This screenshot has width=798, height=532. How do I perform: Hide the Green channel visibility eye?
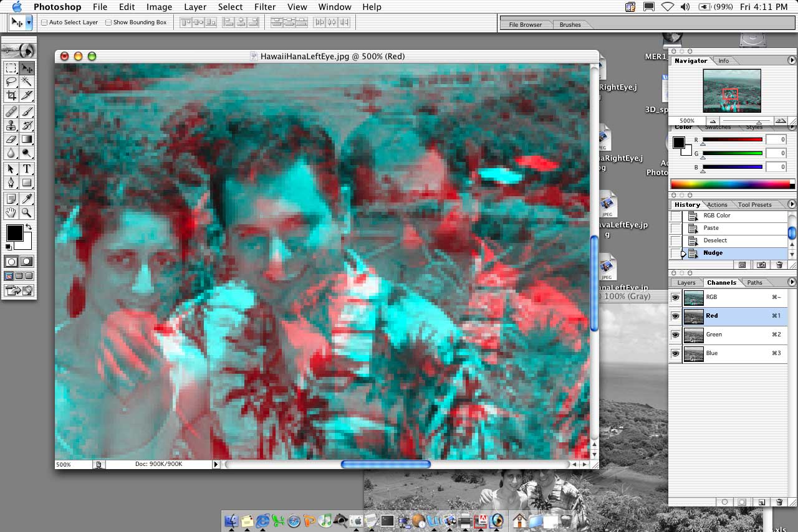[x=675, y=335]
